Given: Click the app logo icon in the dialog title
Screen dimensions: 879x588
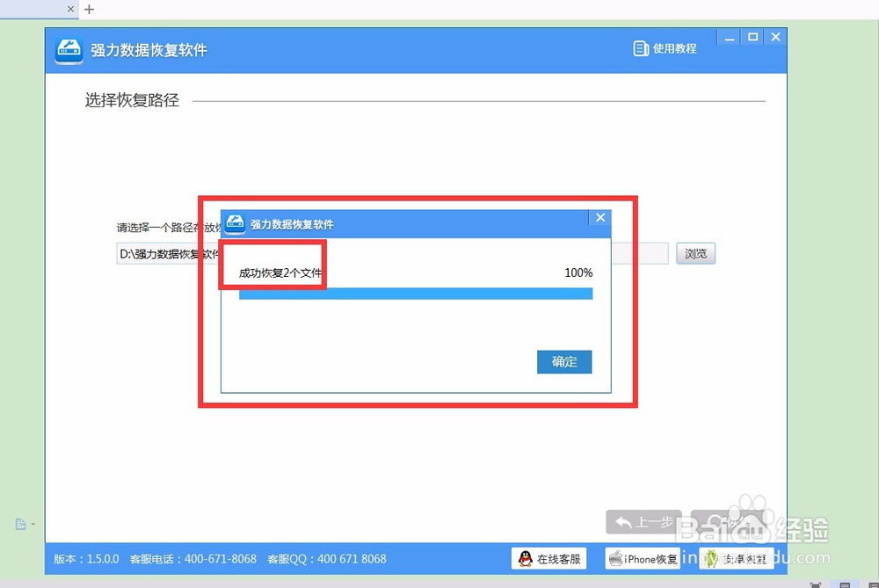Looking at the screenshot, I should point(235,224).
